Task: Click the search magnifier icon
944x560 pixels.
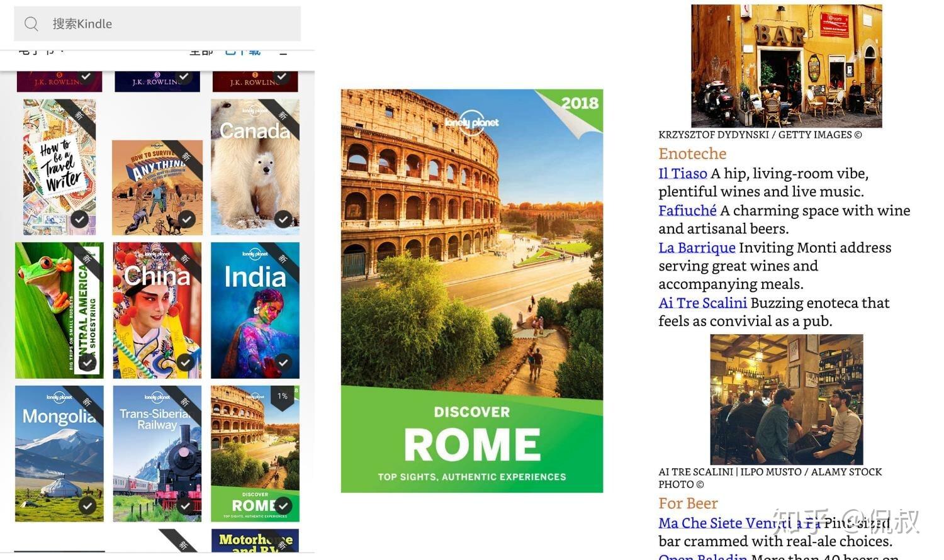Action: 31,24
